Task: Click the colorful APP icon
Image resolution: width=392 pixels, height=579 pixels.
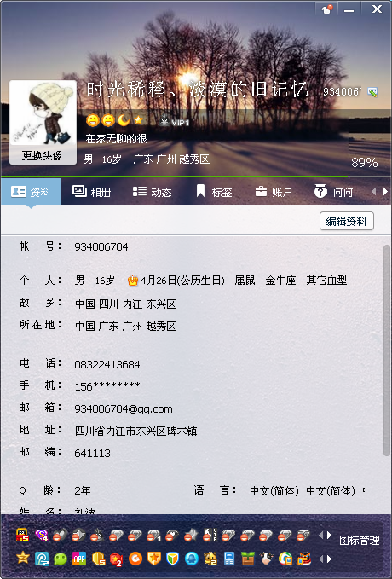Action: coord(79,559)
